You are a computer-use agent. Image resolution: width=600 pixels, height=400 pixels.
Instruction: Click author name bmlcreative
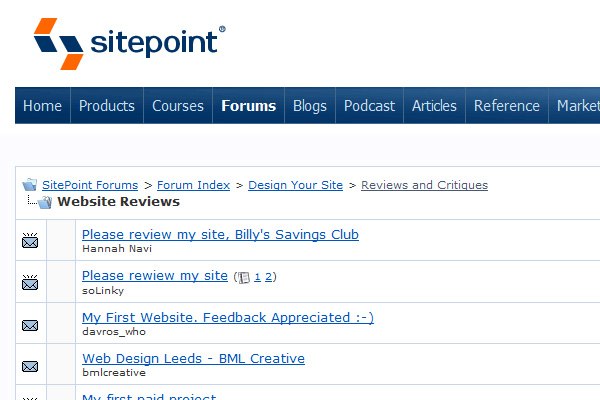(114, 372)
